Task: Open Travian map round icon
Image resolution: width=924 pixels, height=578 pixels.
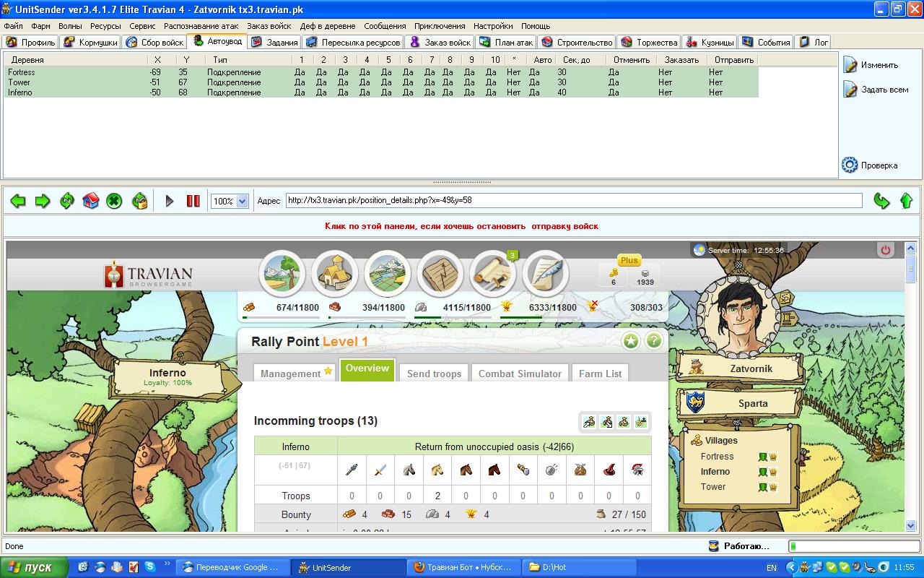Action: click(x=388, y=274)
